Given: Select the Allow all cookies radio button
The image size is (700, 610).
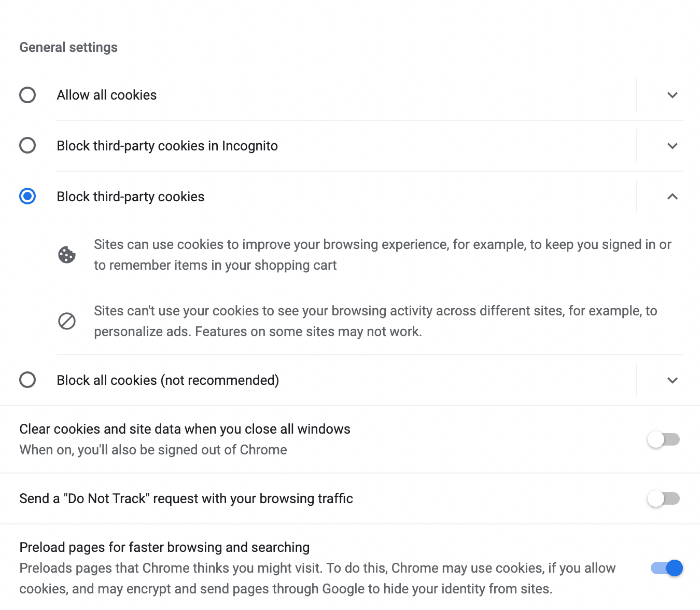Looking at the screenshot, I should point(27,95).
